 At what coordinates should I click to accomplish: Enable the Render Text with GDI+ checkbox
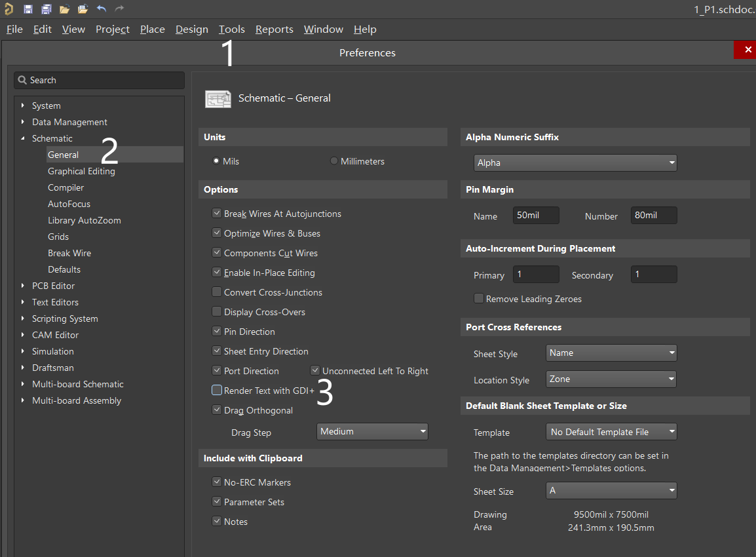(217, 391)
